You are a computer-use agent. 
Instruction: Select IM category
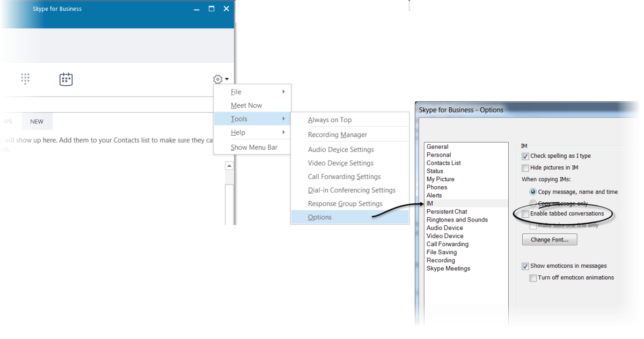click(x=466, y=203)
